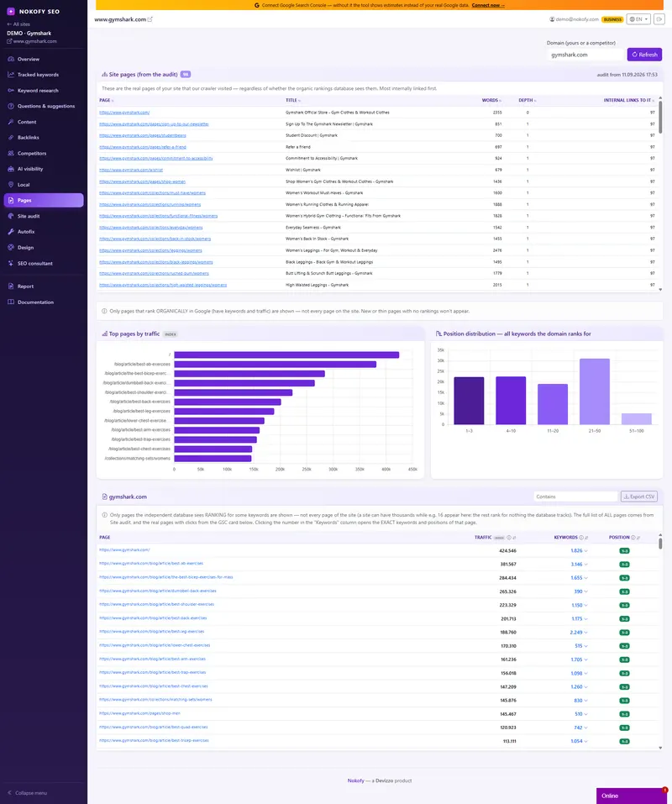Open Tracked keywords menu item
672x804 pixels.
coord(44,74)
